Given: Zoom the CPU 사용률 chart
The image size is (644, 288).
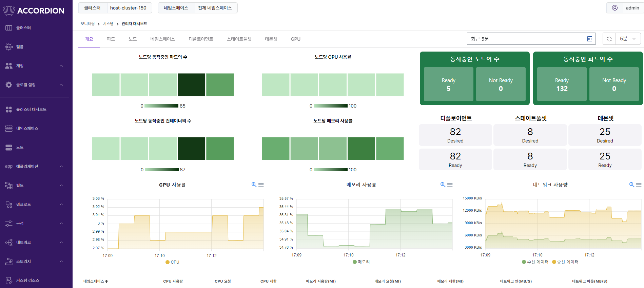Looking at the screenshot, I should click(254, 185).
